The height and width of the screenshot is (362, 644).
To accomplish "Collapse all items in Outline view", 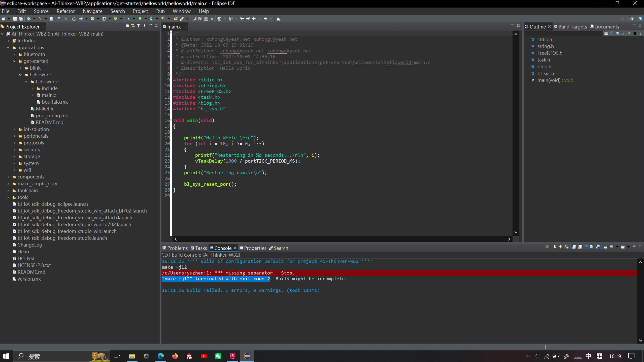I will tap(606, 33).
